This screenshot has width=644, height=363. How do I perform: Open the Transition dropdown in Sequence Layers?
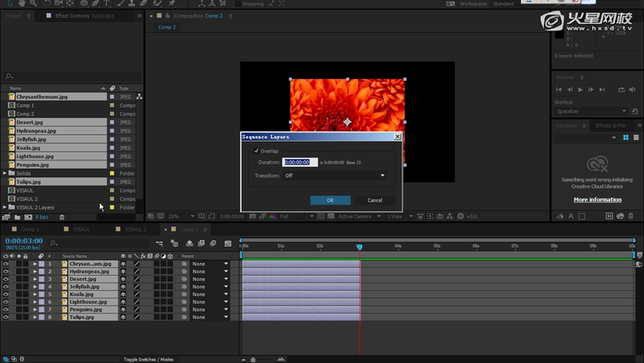pyautogui.click(x=334, y=176)
